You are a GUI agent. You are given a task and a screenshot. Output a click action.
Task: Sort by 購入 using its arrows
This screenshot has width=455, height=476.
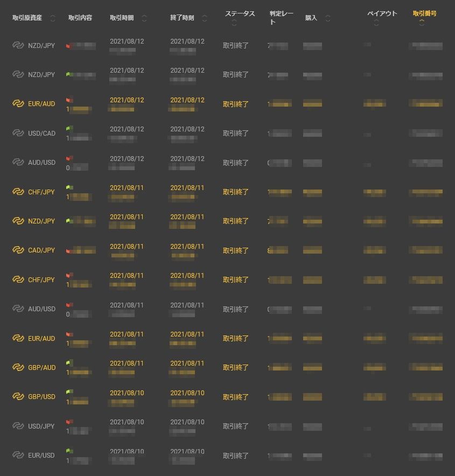click(328, 18)
